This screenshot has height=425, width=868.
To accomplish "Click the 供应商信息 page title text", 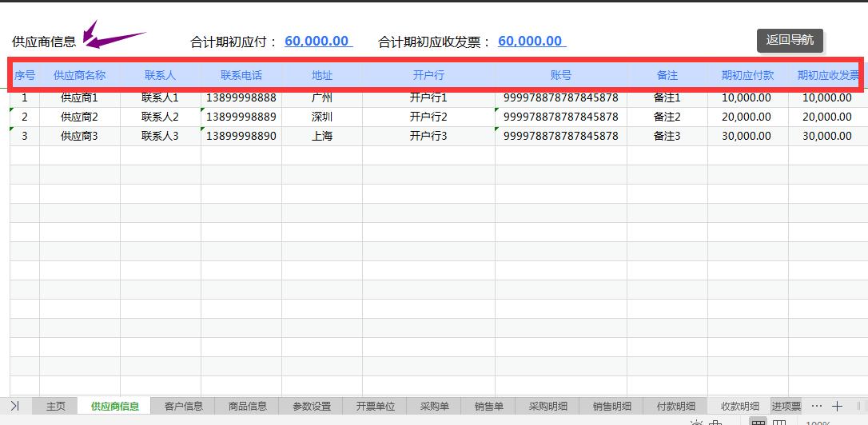I will click(44, 42).
